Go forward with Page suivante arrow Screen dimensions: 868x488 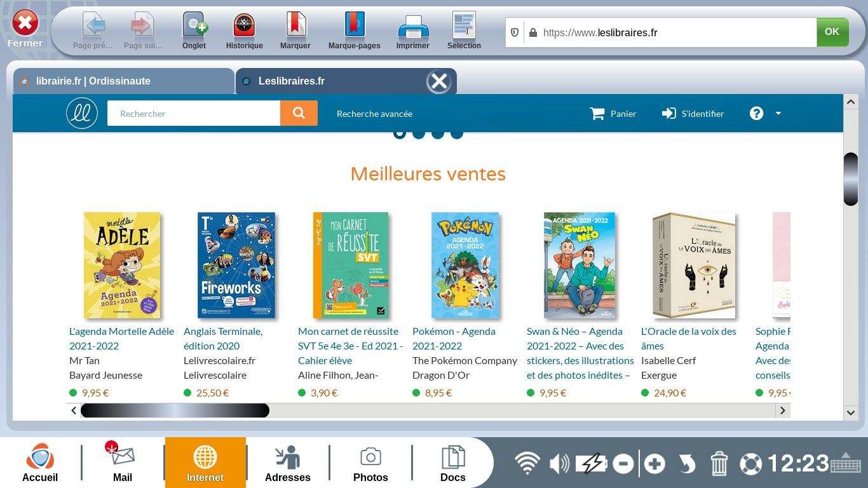(x=143, y=25)
